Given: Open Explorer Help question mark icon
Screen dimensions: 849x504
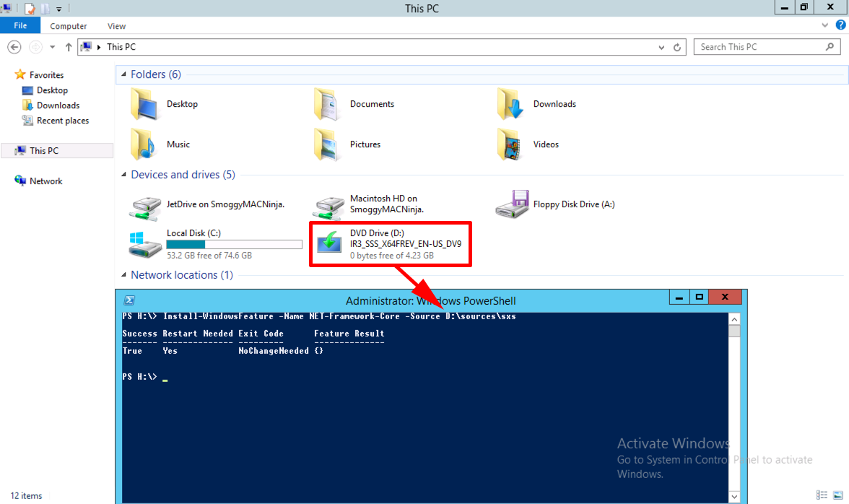Looking at the screenshot, I should coord(840,25).
